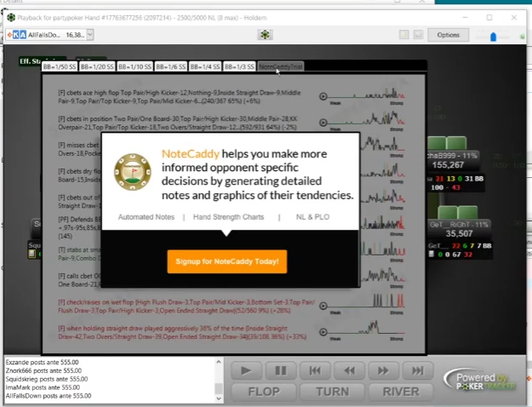The height and width of the screenshot is (407, 532).
Task: Click note icon in GeT_RiGhT HUD
Action: [x=432, y=254]
